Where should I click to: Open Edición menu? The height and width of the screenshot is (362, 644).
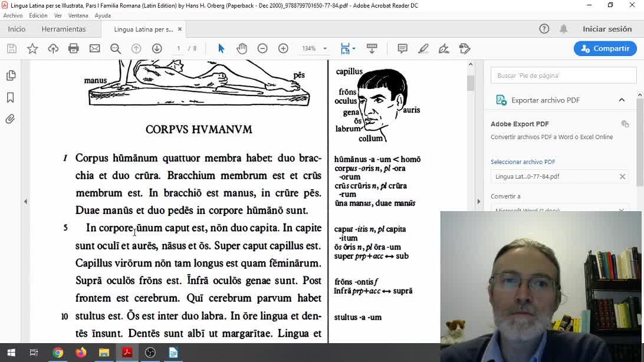(x=38, y=15)
